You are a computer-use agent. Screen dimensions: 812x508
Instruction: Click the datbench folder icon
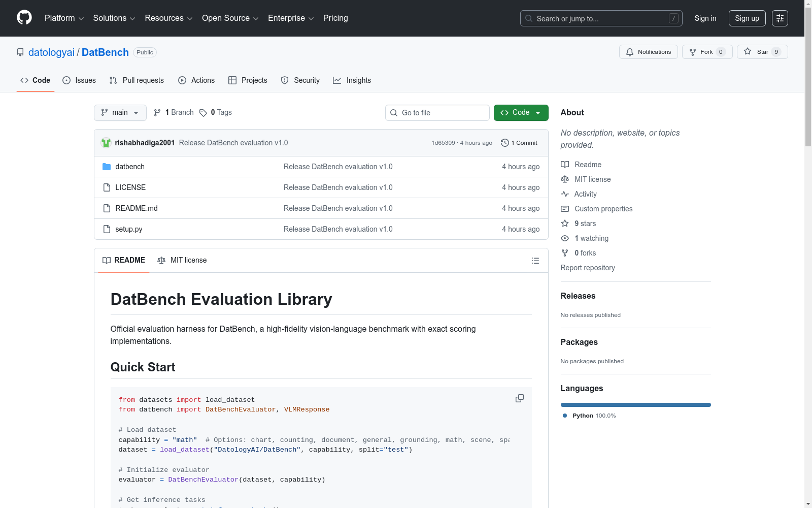pos(107,167)
